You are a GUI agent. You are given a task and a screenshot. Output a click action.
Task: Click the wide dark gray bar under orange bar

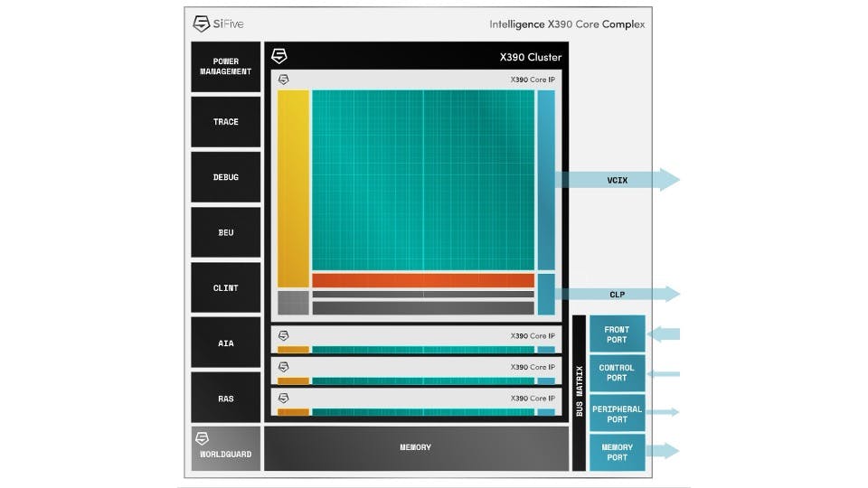click(x=423, y=307)
